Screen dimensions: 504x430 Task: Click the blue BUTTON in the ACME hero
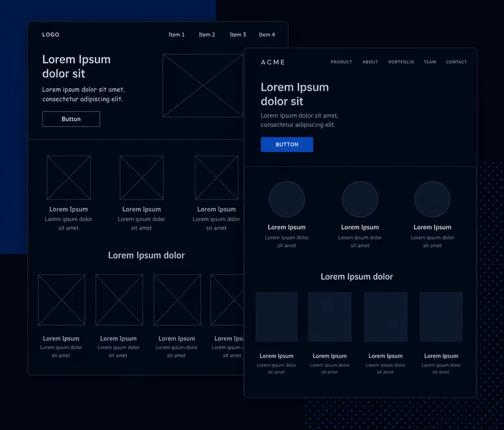(287, 144)
